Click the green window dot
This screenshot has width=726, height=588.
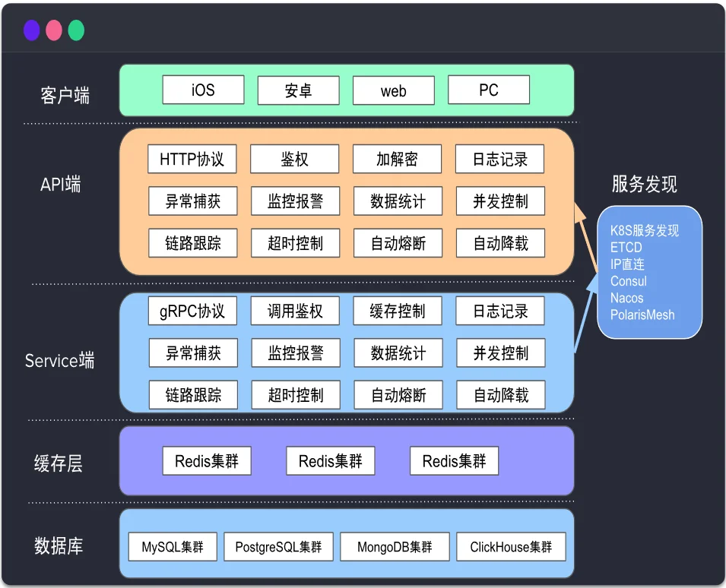pos(76,30)
